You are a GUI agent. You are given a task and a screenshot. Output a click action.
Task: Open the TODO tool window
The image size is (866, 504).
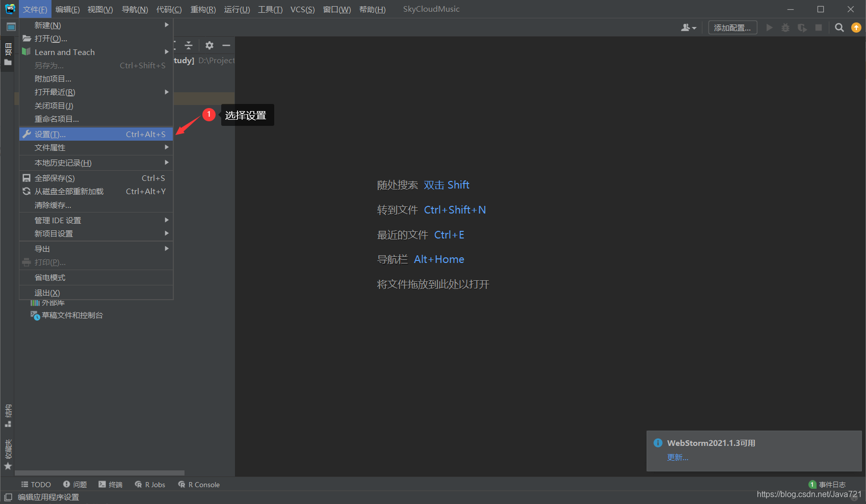pyautogui.click(x=36, y=485)
